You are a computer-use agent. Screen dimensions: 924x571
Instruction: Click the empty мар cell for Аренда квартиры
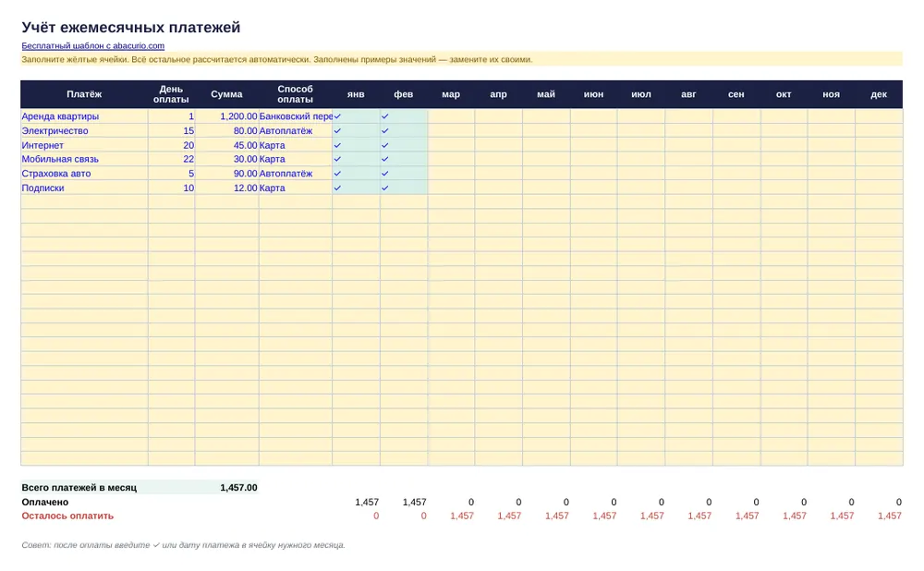451,116
